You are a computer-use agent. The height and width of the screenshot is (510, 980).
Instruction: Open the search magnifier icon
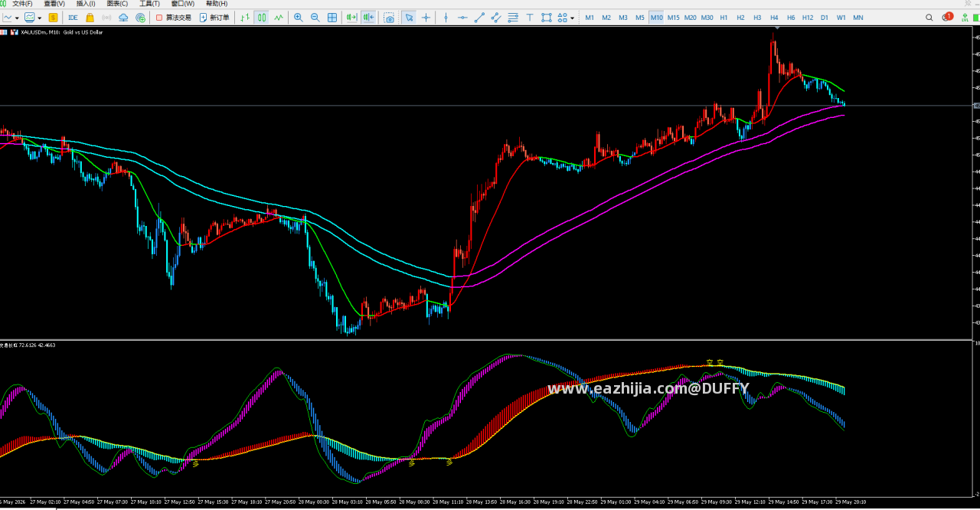pyautogui.click(x=929, y=18)
